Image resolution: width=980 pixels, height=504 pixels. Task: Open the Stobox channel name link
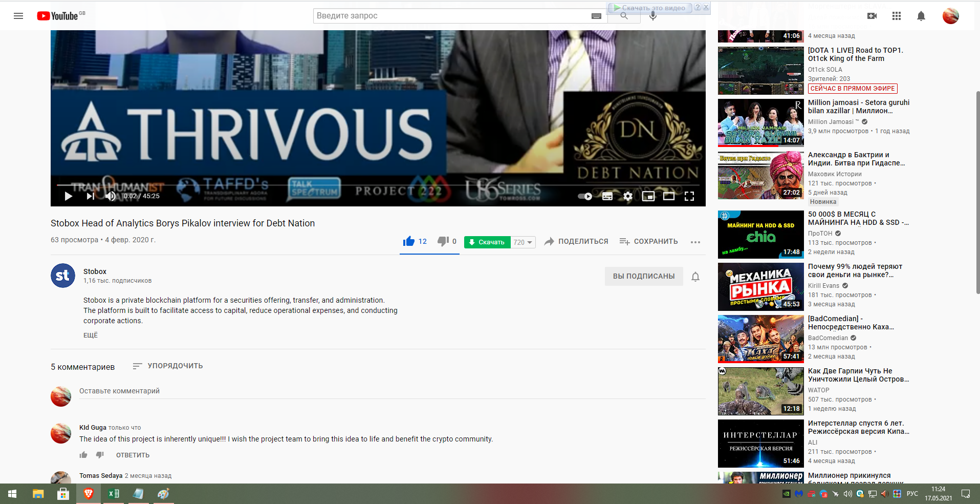pos(95,271)
